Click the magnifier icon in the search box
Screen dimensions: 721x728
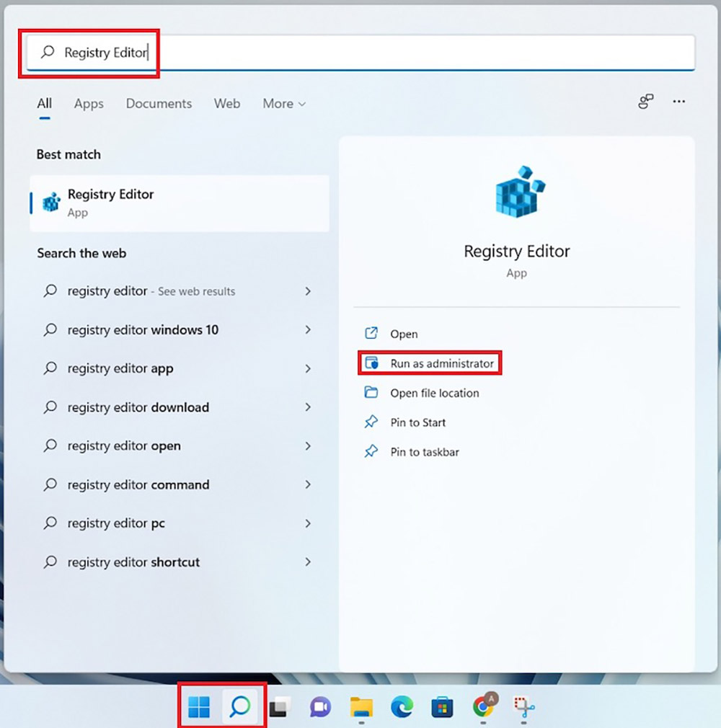tap(48, 51)
